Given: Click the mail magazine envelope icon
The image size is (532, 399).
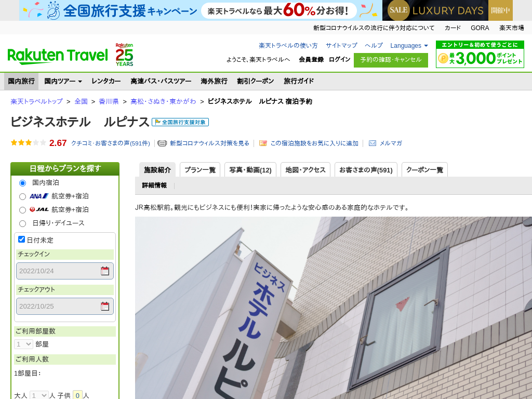Looking at the screenshot, I should [x=373, y=143].
